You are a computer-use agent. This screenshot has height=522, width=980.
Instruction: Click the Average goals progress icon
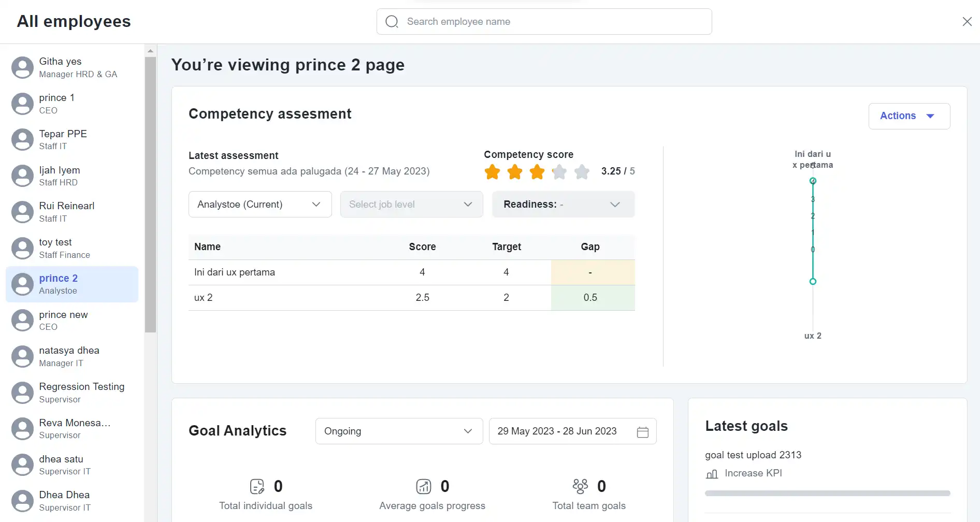click(x=424, y=486)
